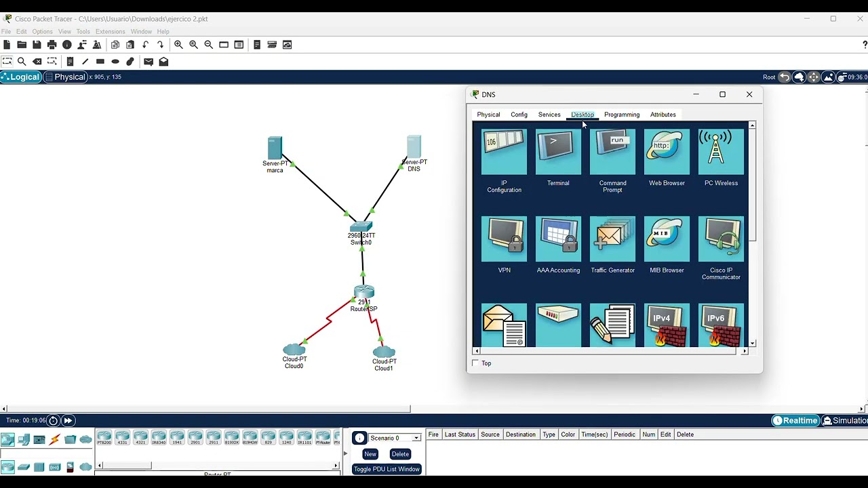This screenshot has height=488, width=868.
Task: Click the Undo arrow toolbar icon
Action: tap(145, 45)
